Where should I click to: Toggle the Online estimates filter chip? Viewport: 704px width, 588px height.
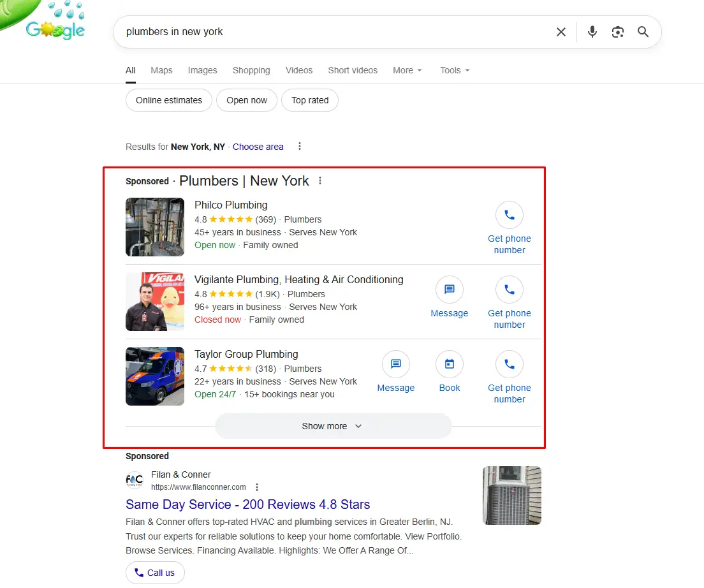(x=169, y=100)
